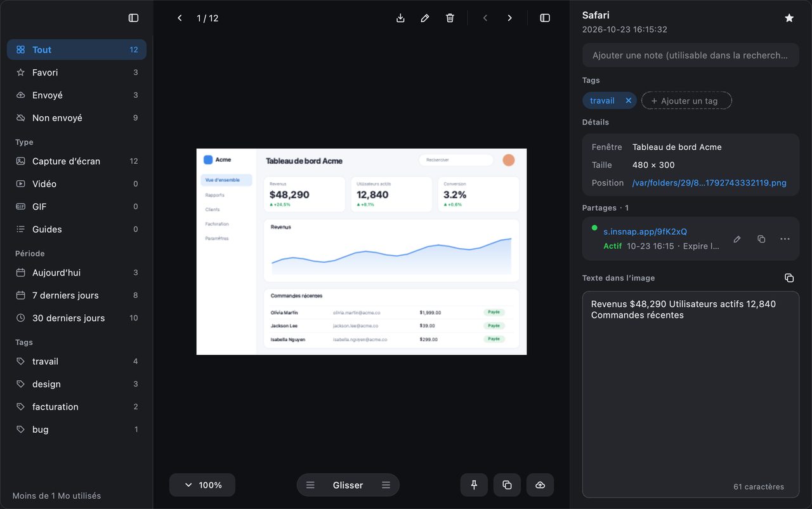812x509 pixels.
Task: Download the current screenshot
Action: 400,18
